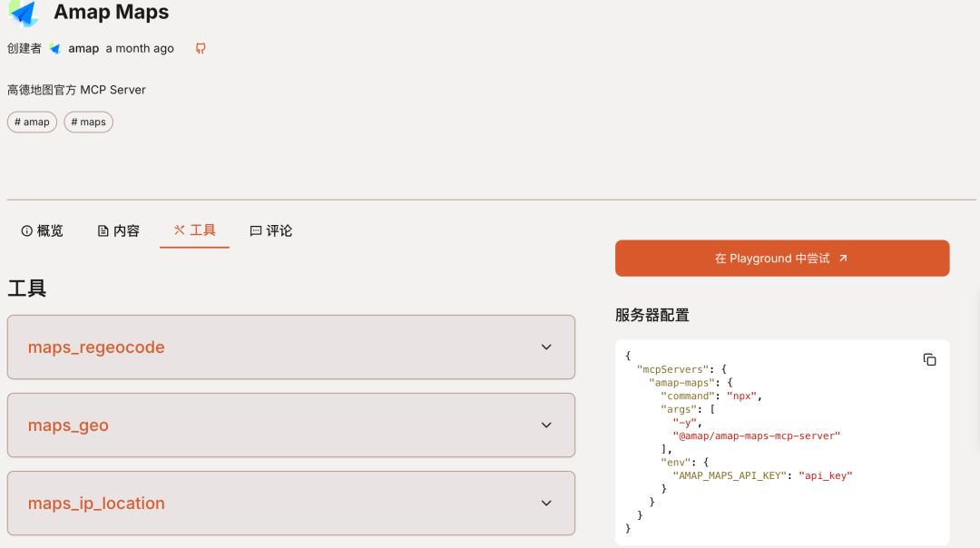980x548 pixels.
Task: Click the maps_geo tool name
Action: coord(68,426)
